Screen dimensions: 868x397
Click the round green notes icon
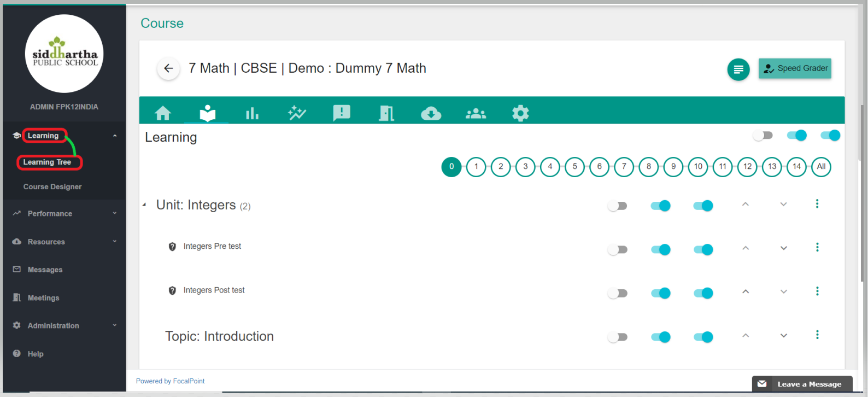pyautogui.click(x=738, y=69)
